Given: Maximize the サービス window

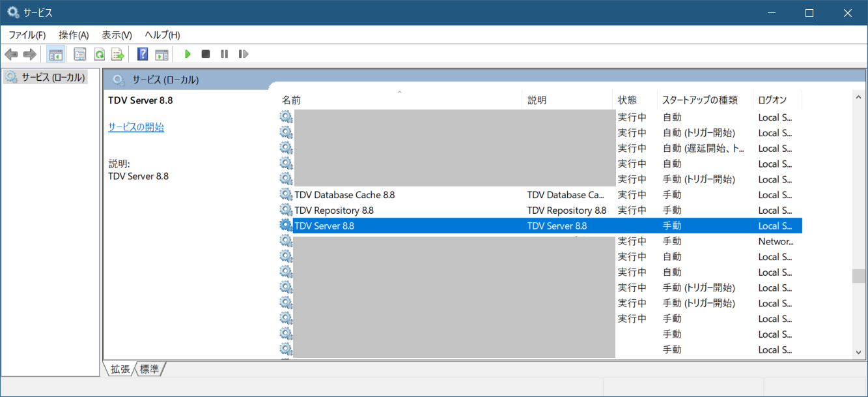Looking at the screenshot, I should (809, 12).
